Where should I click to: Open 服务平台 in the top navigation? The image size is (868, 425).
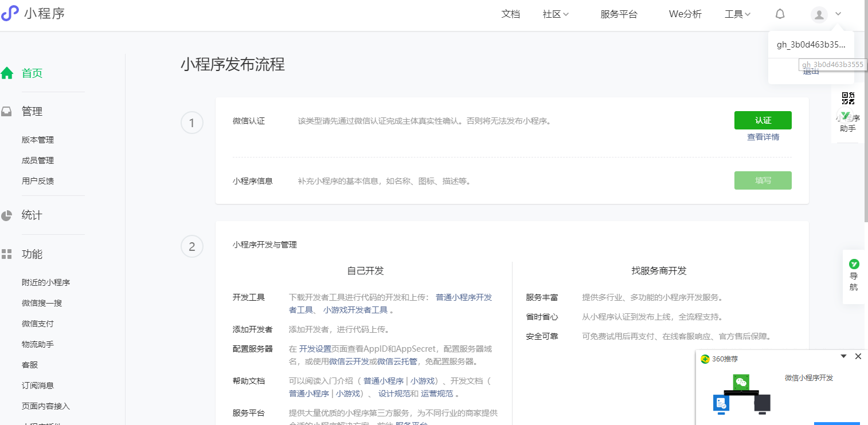click(619, 14)
